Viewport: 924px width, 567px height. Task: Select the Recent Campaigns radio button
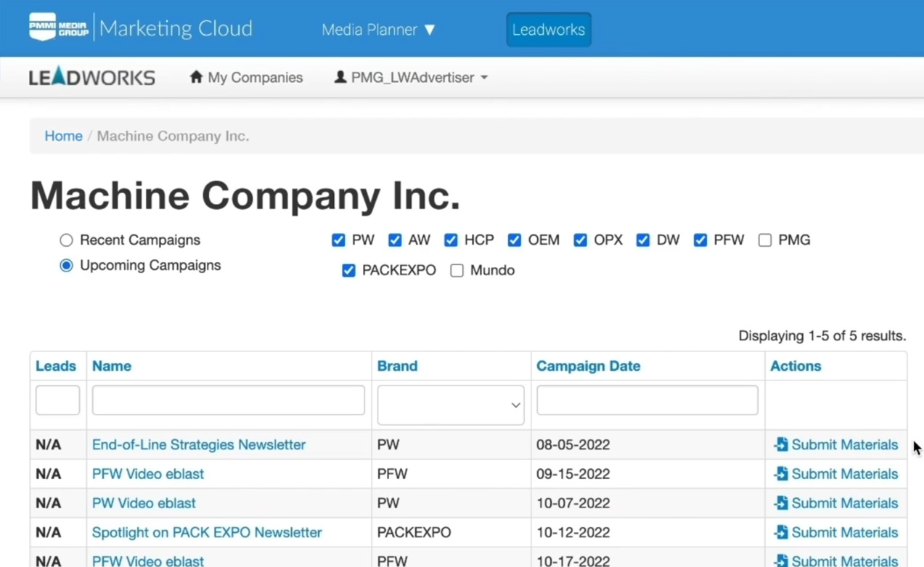(x=66, y=240)
